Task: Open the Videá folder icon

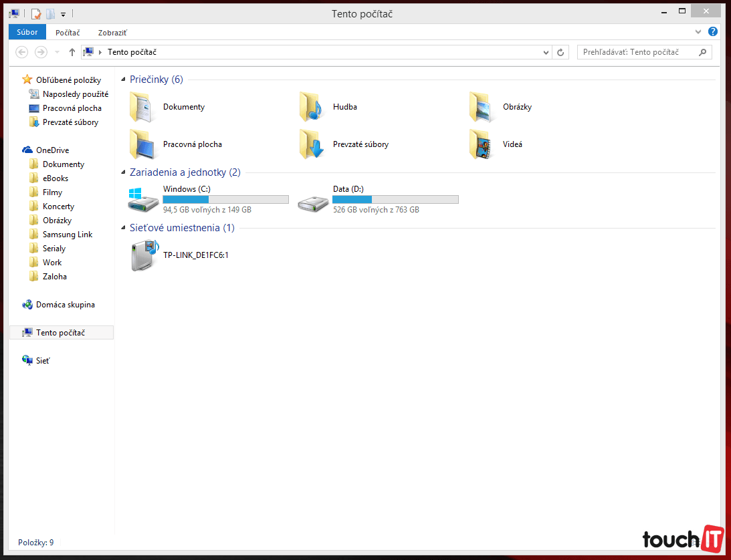Action: pyautogui.click(x=482, y=144)
